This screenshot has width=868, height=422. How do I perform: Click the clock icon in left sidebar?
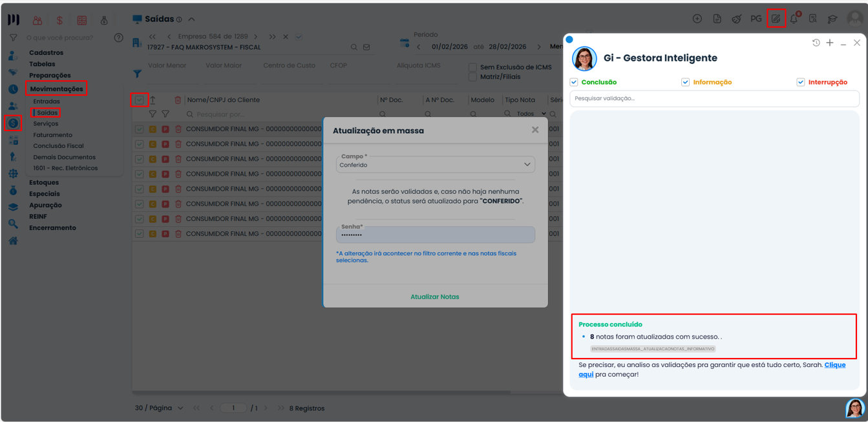click(x=13, y=89)
